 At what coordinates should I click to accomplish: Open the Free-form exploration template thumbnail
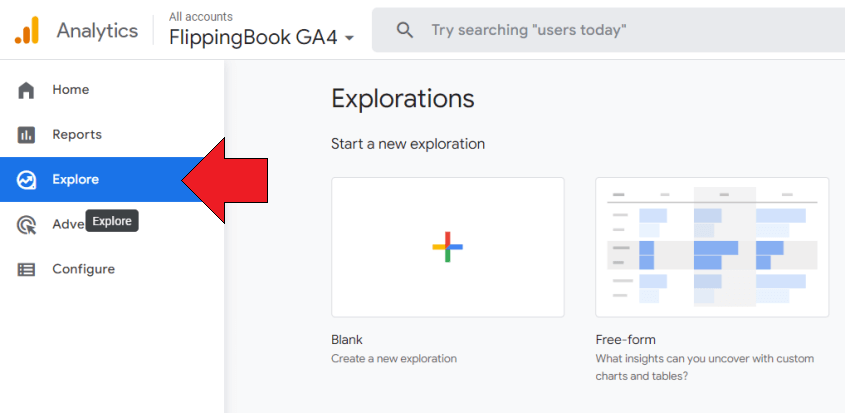712,247
